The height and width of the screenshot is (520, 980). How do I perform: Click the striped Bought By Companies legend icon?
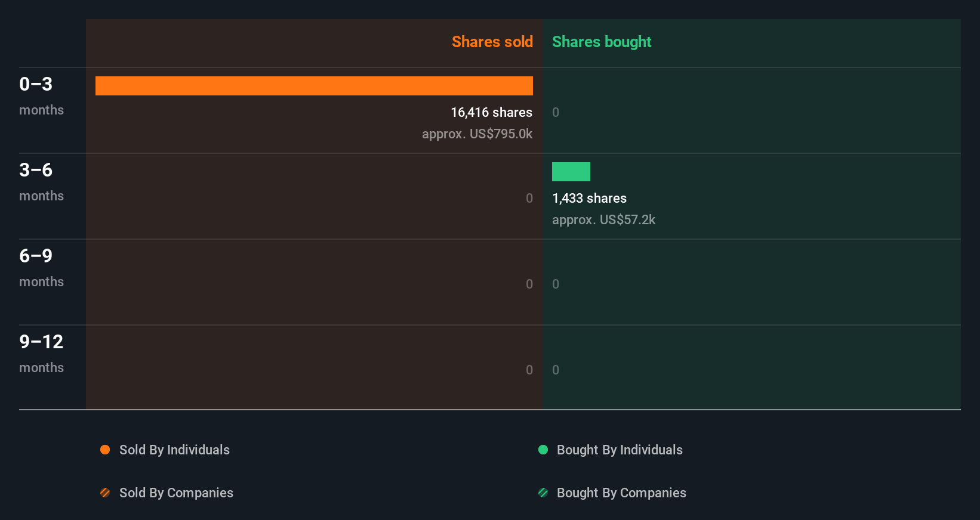543,493
